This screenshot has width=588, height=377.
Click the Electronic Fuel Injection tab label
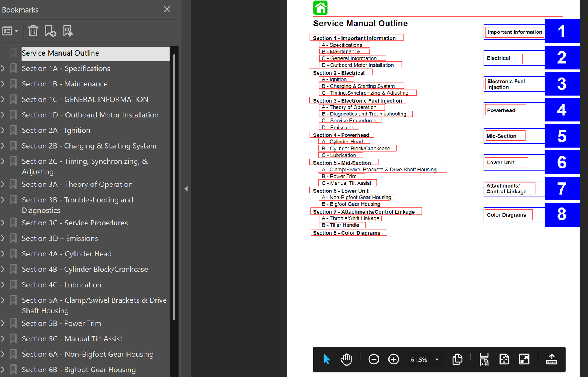pos(508,84)
